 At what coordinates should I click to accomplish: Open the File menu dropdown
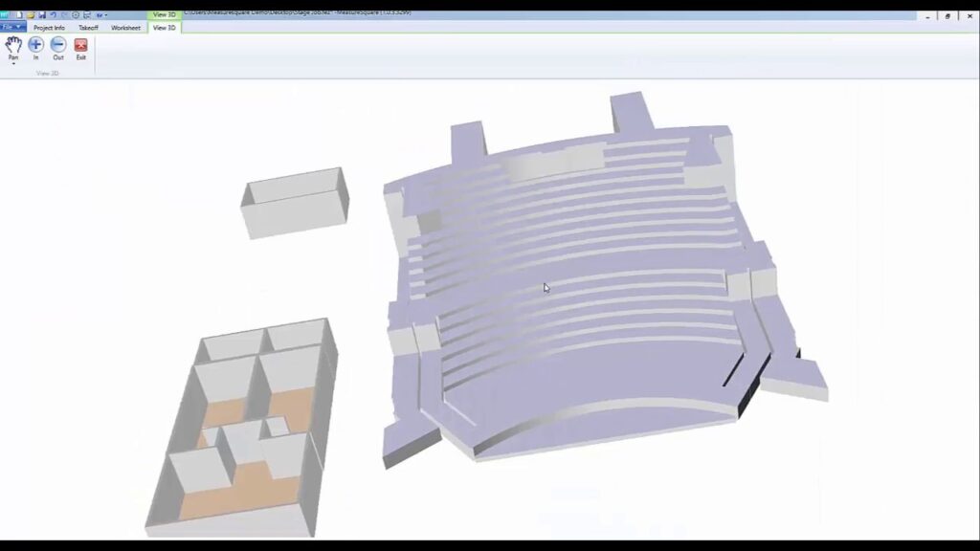12,28
